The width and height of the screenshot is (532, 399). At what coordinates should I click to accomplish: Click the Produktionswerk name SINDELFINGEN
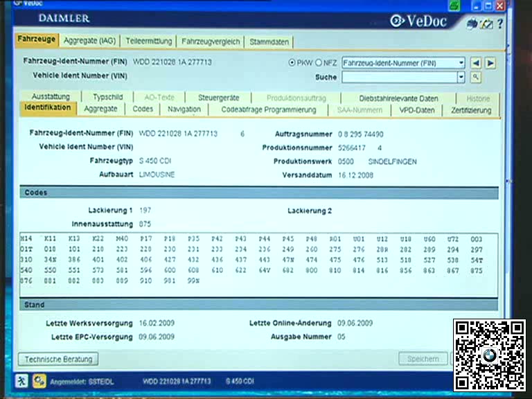(x=393, y=162)
